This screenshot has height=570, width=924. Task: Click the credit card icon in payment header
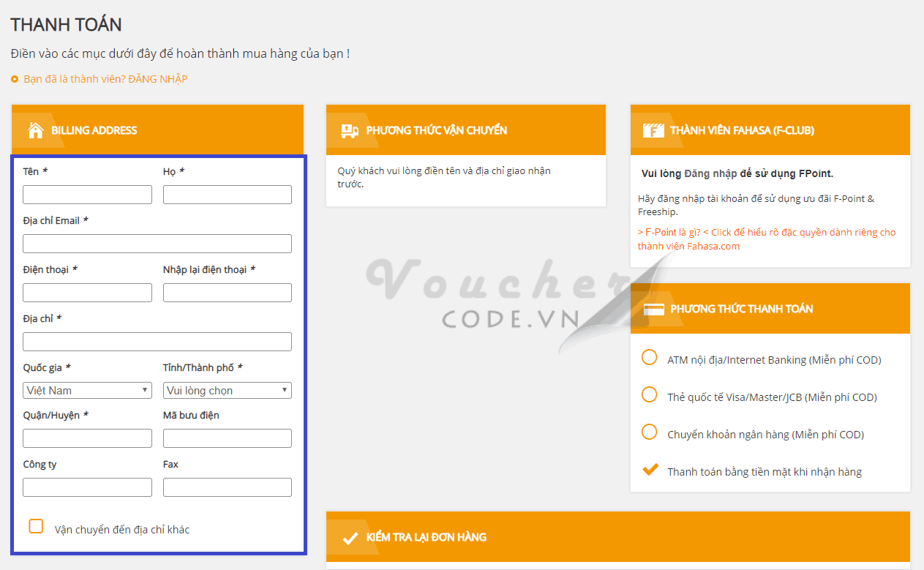653,309
